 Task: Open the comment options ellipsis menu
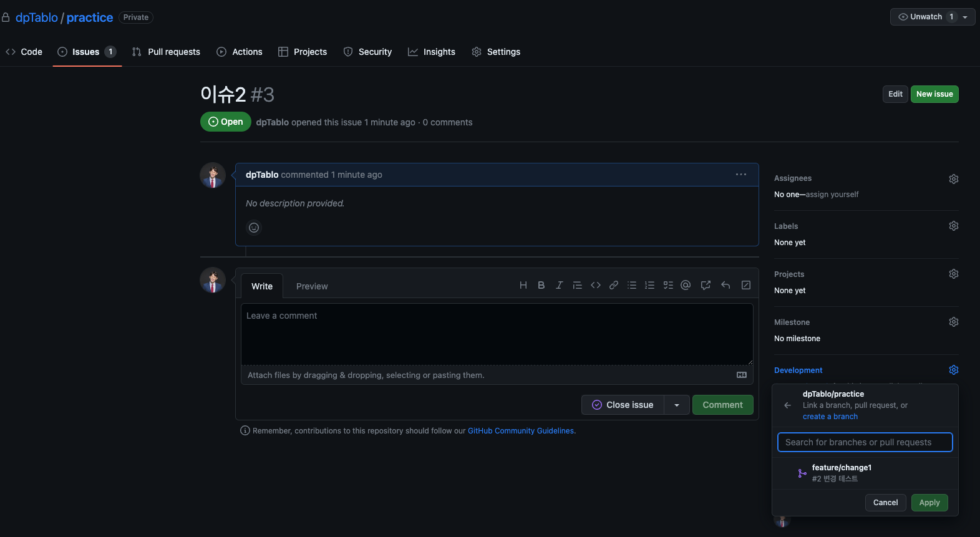click(x=741, y=175)
